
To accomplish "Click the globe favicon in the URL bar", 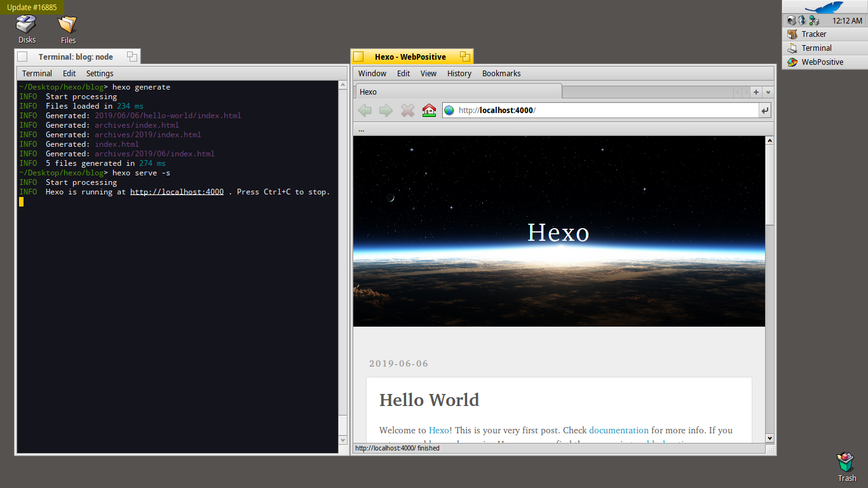I will pos(450,111).
